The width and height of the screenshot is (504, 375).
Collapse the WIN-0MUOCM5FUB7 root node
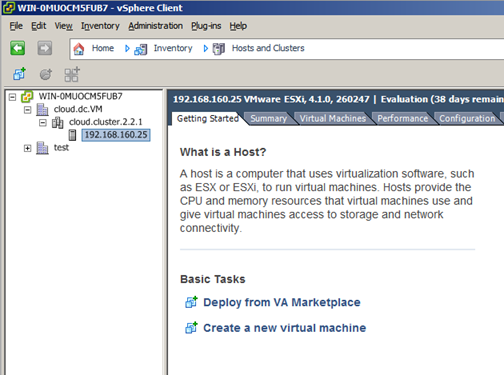pyautogui.click(x=12, y=97)
